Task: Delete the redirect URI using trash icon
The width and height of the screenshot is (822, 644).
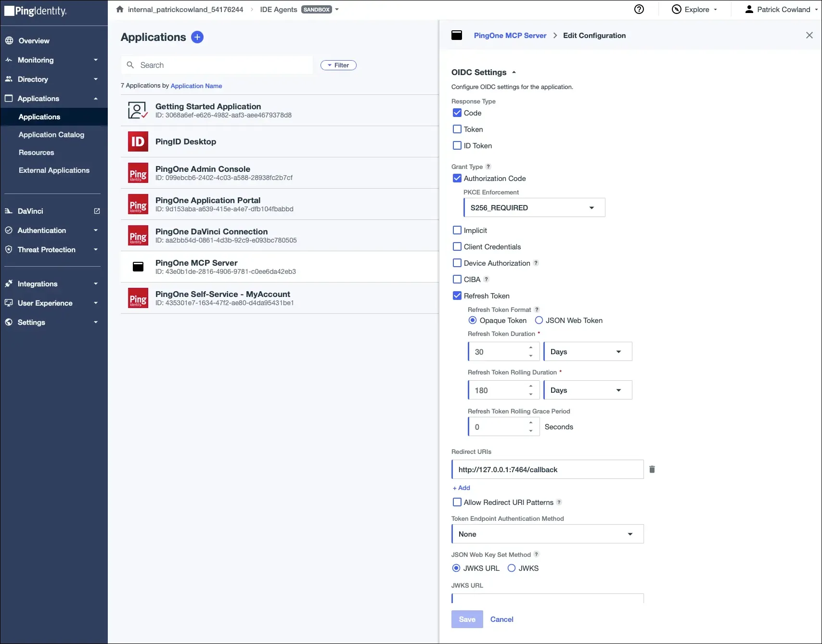Action: coord(652,469)
